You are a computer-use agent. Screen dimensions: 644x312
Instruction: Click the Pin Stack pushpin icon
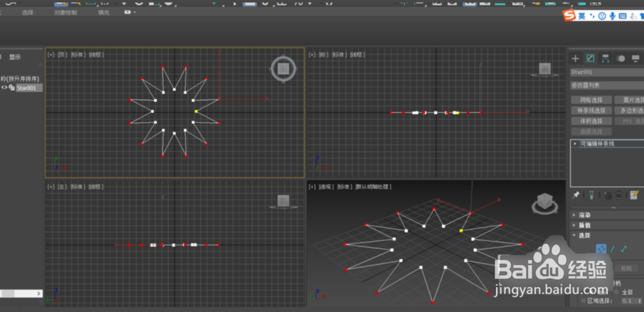tap(576, 195)
